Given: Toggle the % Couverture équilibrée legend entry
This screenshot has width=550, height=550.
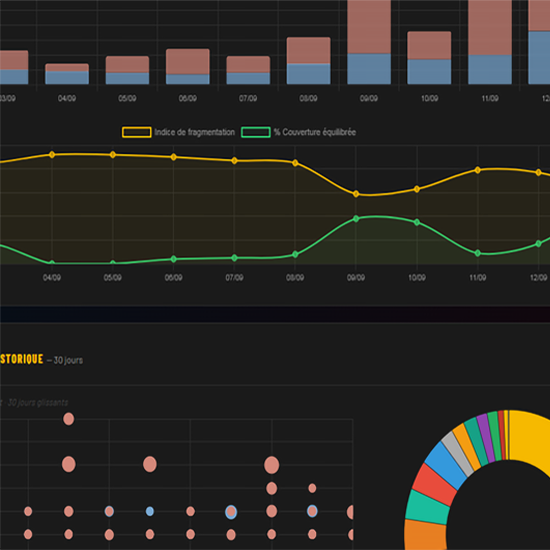Looking at the screenshot, I should coord(299,132).
